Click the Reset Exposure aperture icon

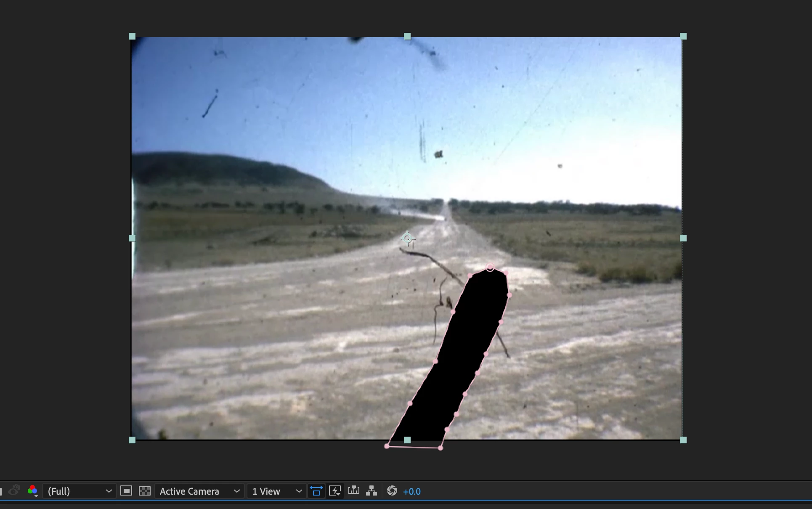click(x=392, y=491)
